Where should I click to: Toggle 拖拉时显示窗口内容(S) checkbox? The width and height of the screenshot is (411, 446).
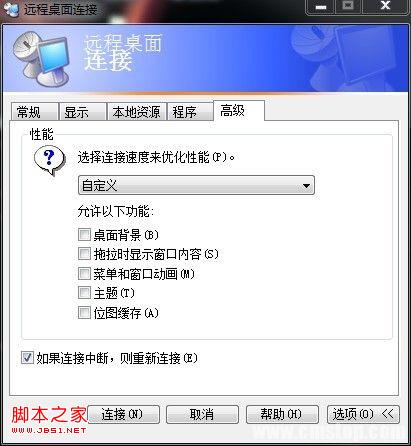[x=84, y=254]
